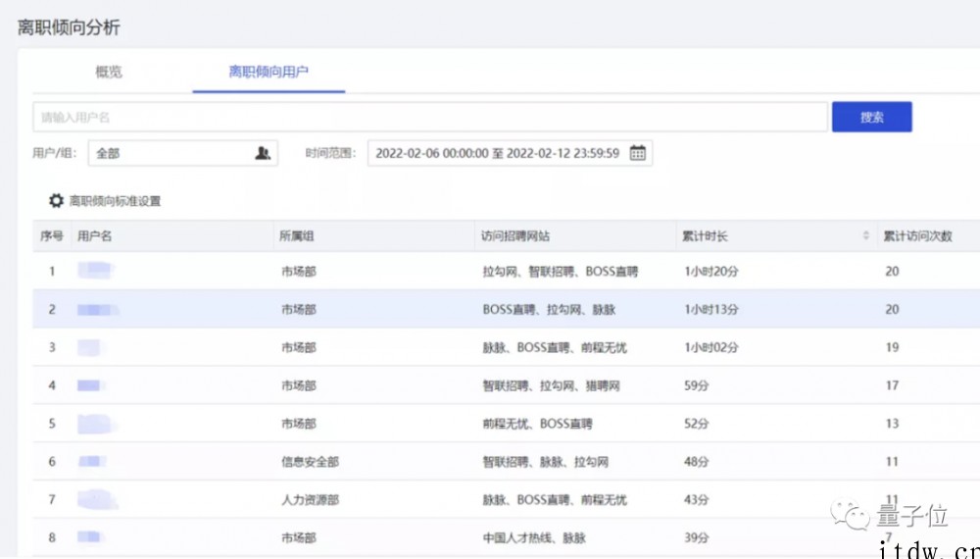Click 拉勾网、智联招聘、BOSS直聘 cell
Image resolution: width=980 pixels, height=559 pixels.
[x=561, y=272]
